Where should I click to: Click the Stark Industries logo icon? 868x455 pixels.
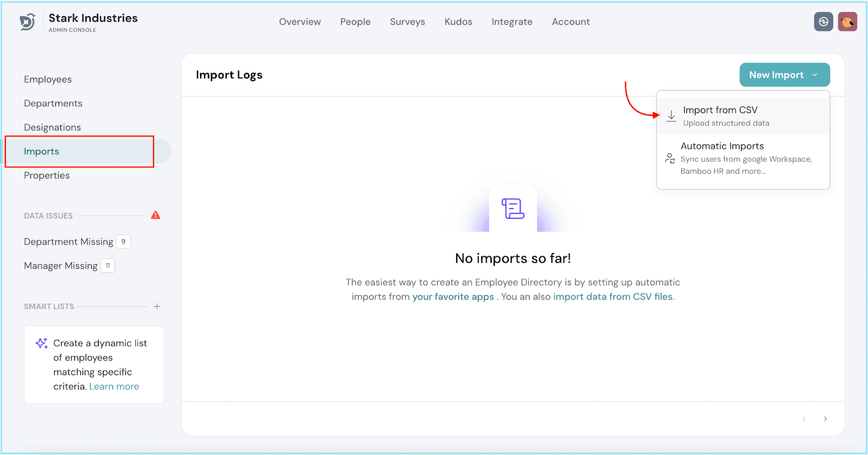coord(28,22)
